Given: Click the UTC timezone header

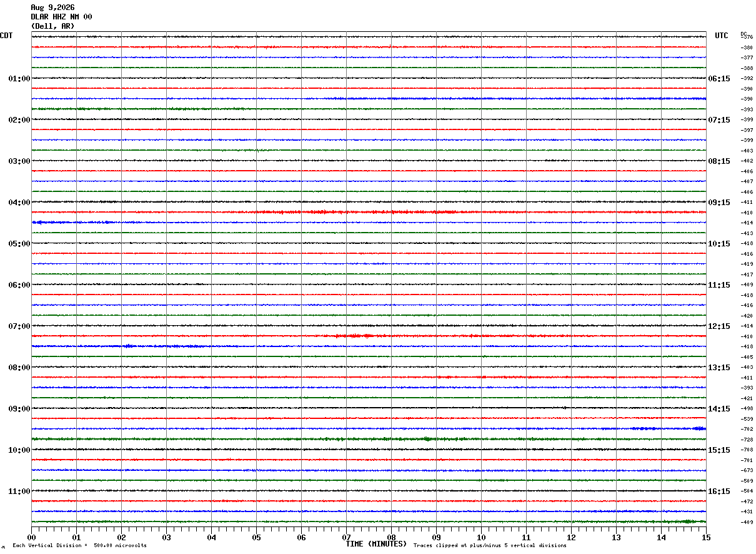Looking at the screenshot, I should [x=722, y=36].
